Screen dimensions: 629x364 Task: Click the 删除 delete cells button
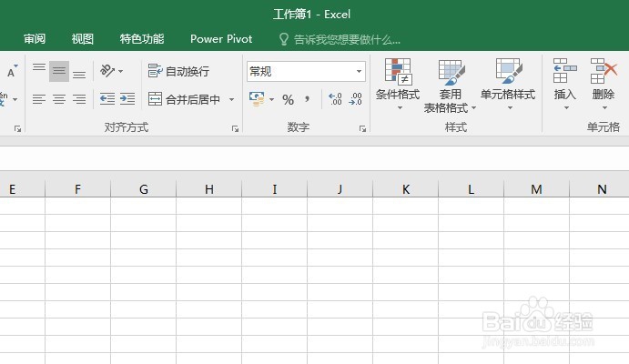click(x=604, y=85)
